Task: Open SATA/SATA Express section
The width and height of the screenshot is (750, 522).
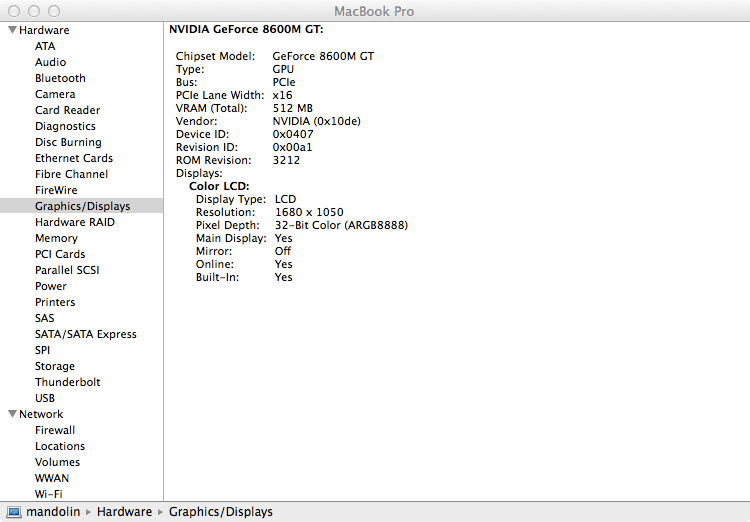Action: 86,334
